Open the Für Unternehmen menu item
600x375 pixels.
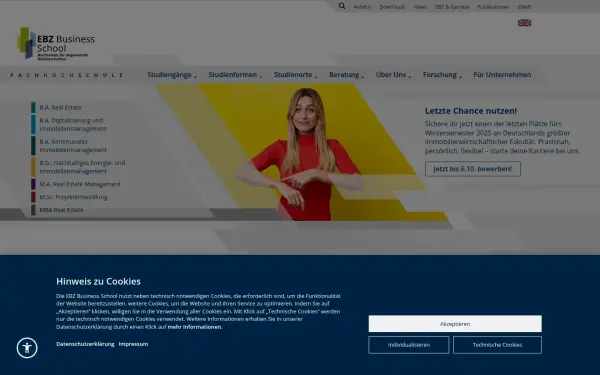[502, 75]
